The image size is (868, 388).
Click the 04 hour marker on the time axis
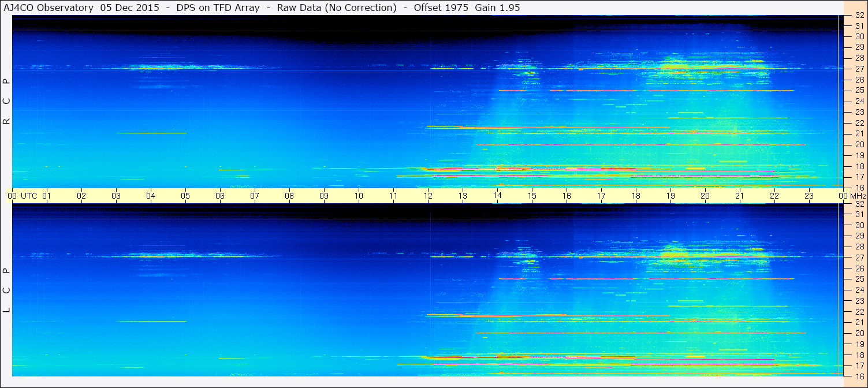151,196
